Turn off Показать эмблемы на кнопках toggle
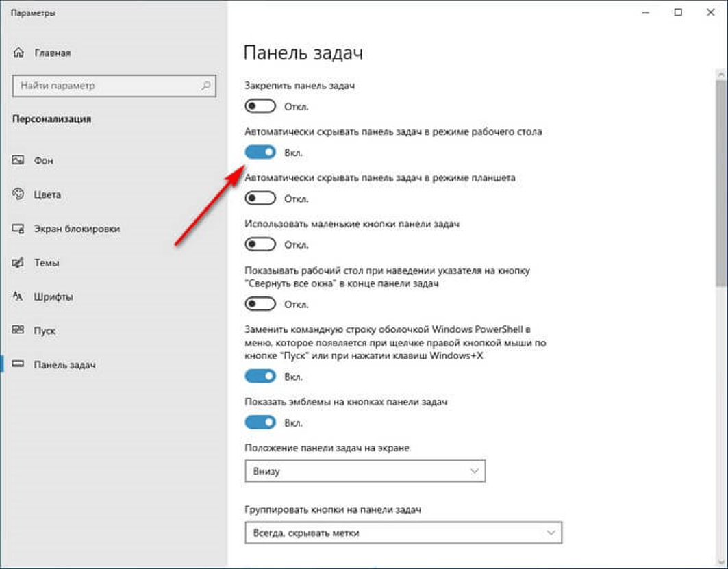The image size is (728, 569). click(x=260, y=422)
